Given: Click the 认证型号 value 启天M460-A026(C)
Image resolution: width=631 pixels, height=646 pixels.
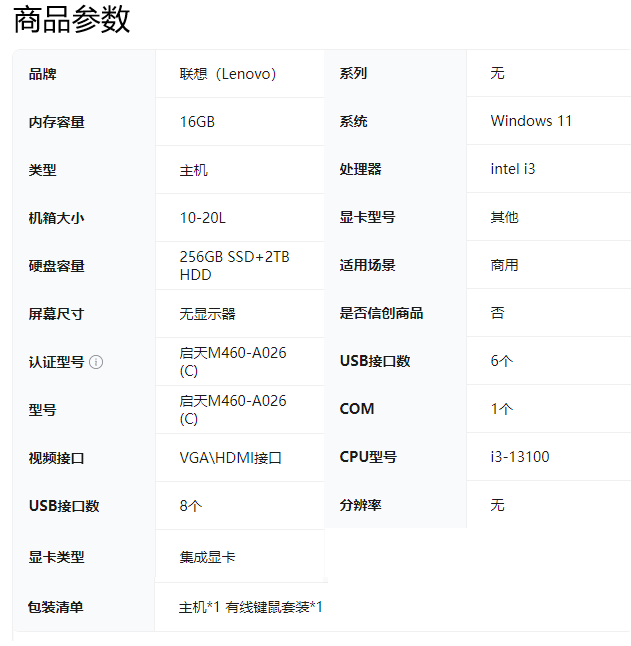Looking at the screenshot, I should point(233,362).
